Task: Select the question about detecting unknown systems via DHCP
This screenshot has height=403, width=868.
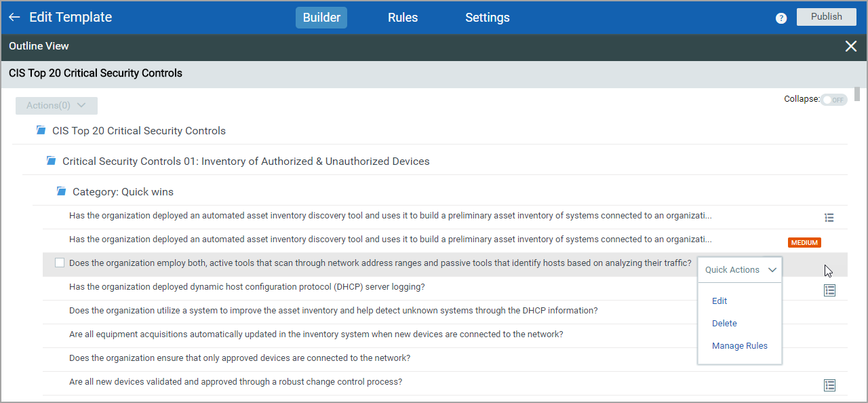Action: [x=334, y=311]
